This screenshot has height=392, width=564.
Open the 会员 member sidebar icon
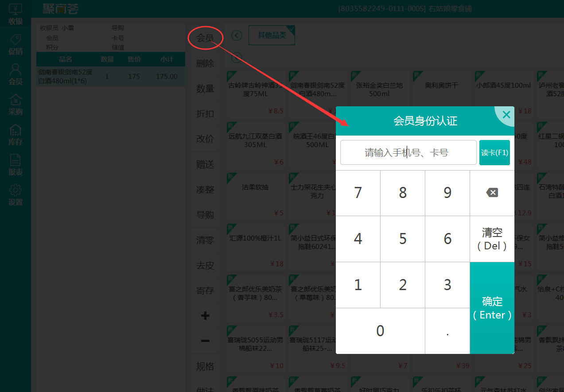click(16, 74)
